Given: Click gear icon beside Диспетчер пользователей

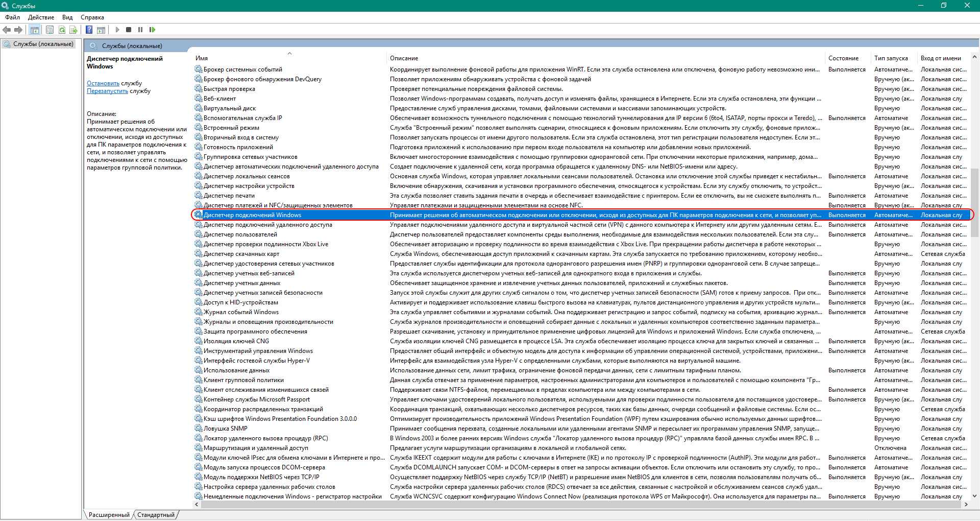Looking at the screenshot, I should (x=198, y=234).
